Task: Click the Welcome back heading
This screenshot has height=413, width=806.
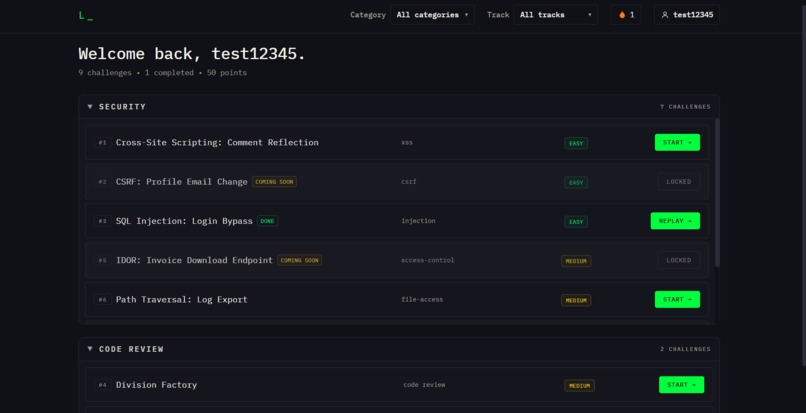Action: tap(192, 53)
